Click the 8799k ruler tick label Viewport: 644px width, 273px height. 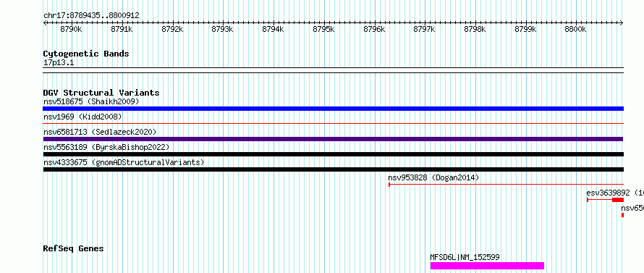(526, 29)
